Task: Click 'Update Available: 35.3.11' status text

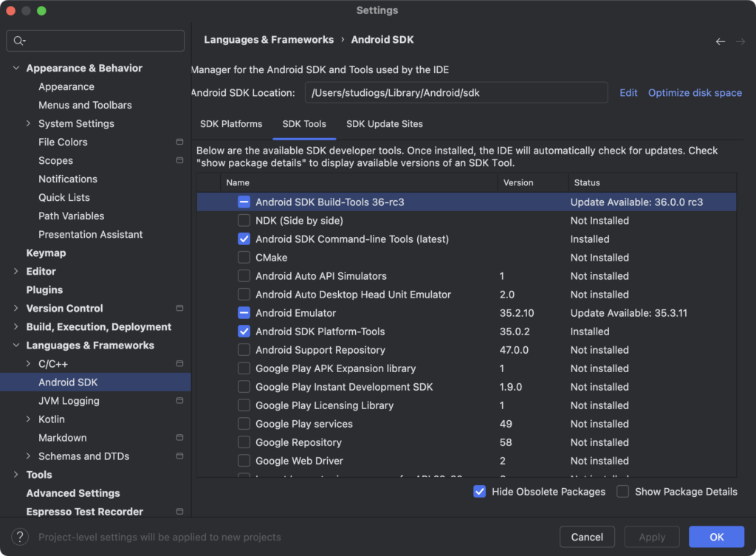Action: 629,313
